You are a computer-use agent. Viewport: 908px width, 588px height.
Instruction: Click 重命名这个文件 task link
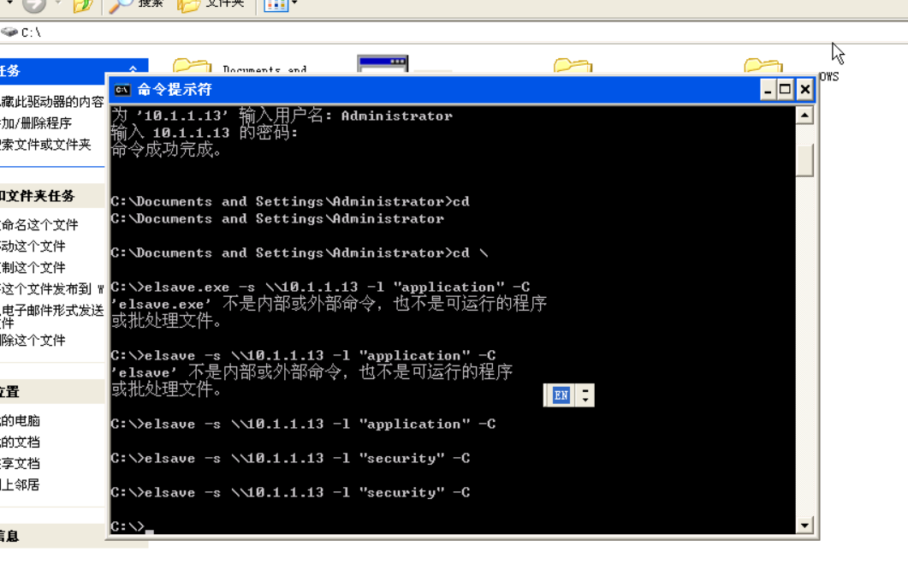click(39, 225)
